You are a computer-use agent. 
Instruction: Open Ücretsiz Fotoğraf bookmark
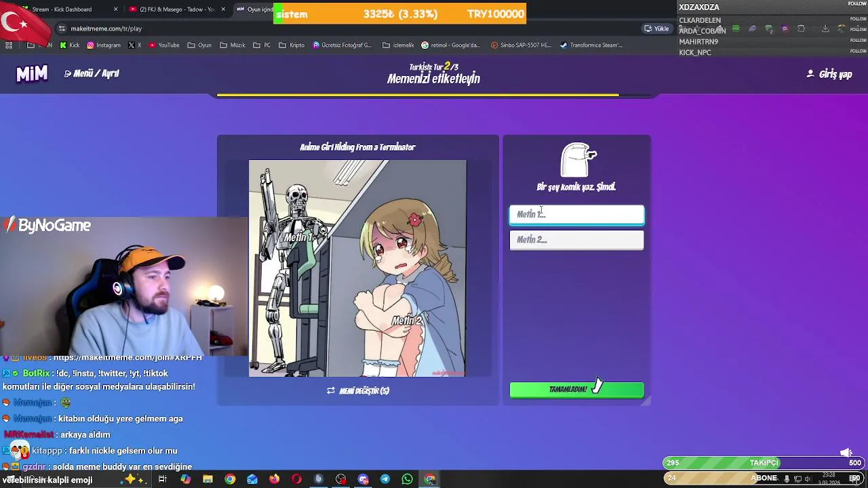click(x=342, y=45)
